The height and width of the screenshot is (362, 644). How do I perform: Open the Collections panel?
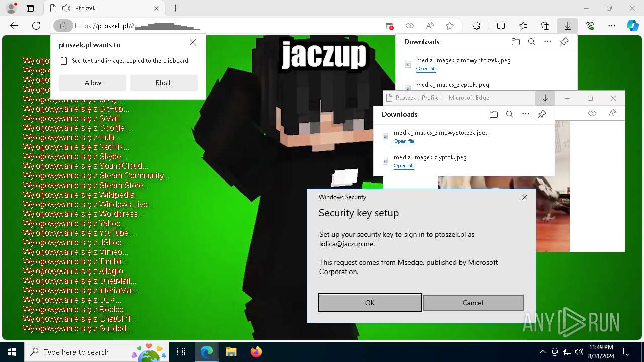545,26
